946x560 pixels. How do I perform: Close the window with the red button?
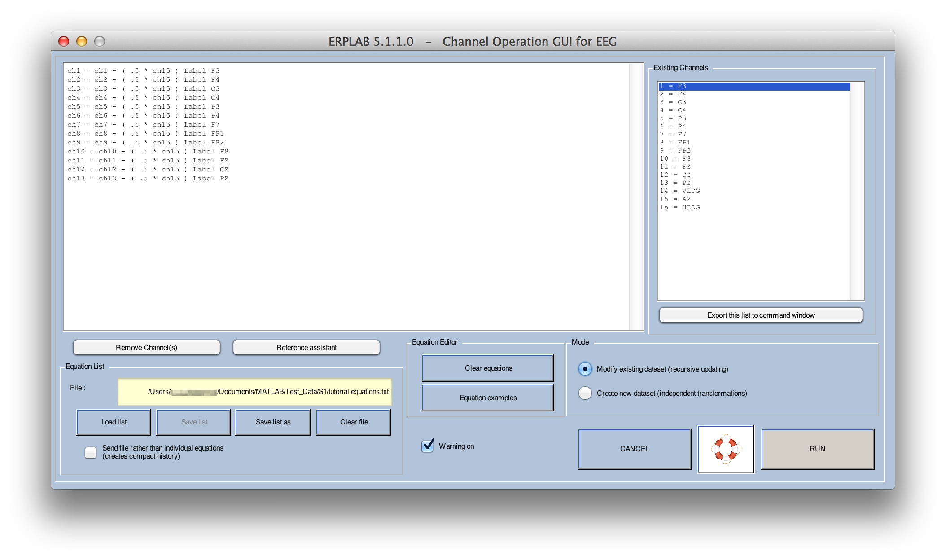(x=64, y=41)
